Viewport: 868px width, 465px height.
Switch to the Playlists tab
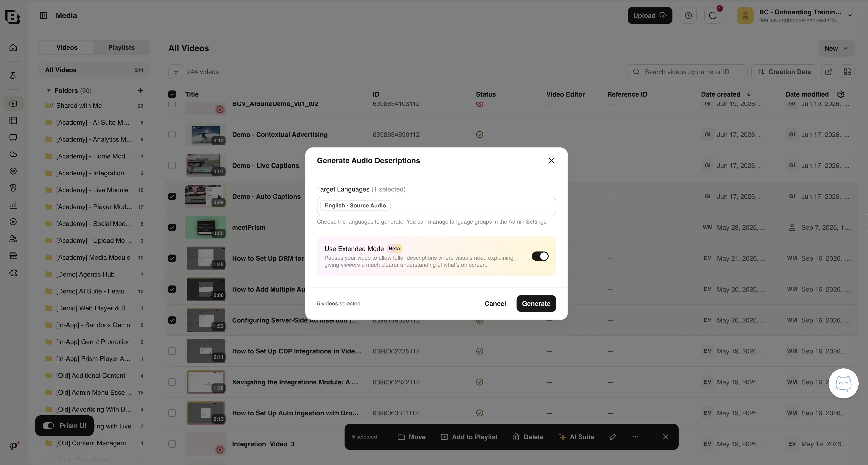click(121, 48)
